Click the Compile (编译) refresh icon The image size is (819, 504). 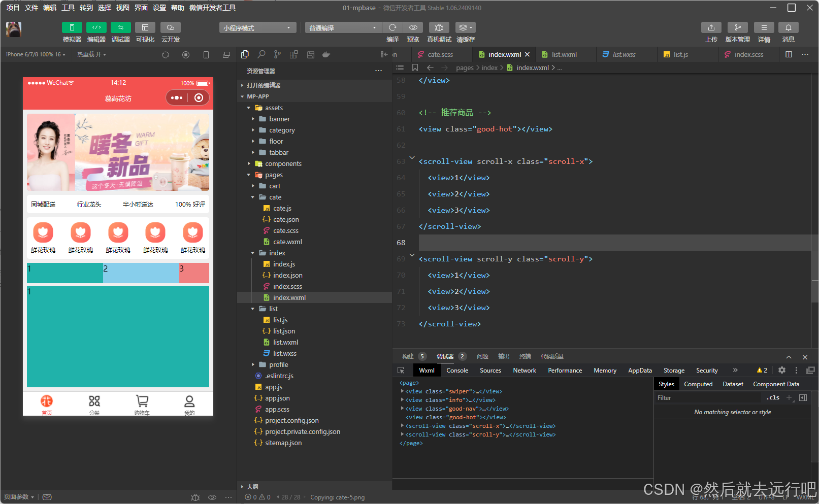[x=392, y=28]
